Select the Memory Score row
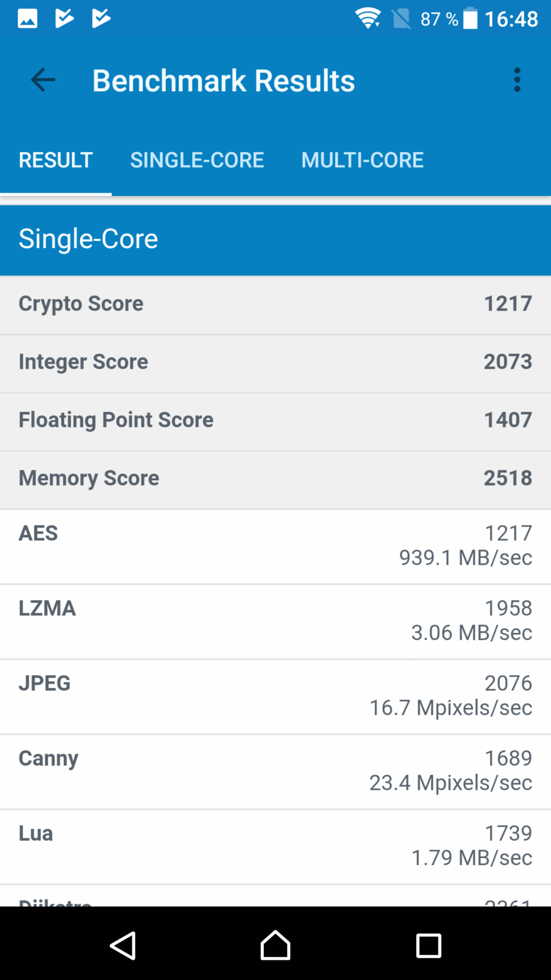Screen dimensions: 551x980 pyautogui.click(x=275, y=479)
